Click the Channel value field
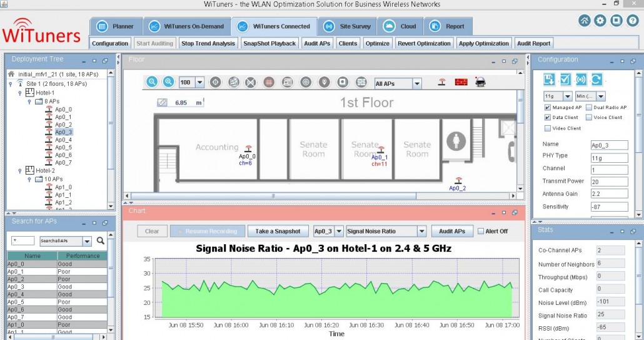Viewport: 644px width, 340px height. (609, 170)
